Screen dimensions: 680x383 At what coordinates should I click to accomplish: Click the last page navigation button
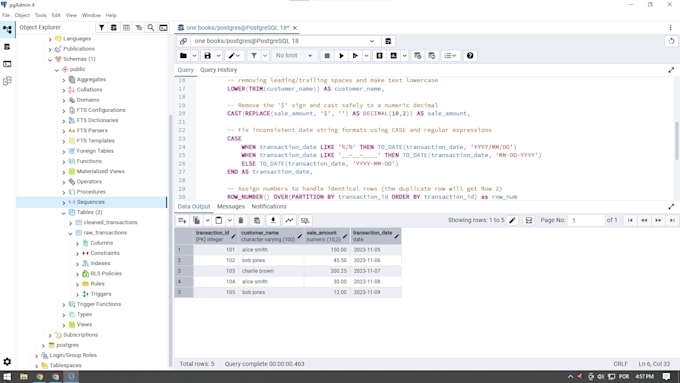[672, 220]
